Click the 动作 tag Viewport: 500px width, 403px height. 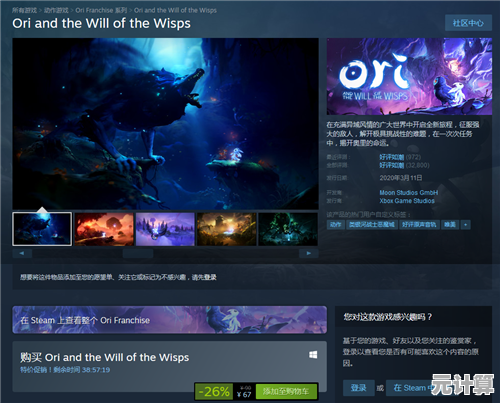click(x=336, y=225)
